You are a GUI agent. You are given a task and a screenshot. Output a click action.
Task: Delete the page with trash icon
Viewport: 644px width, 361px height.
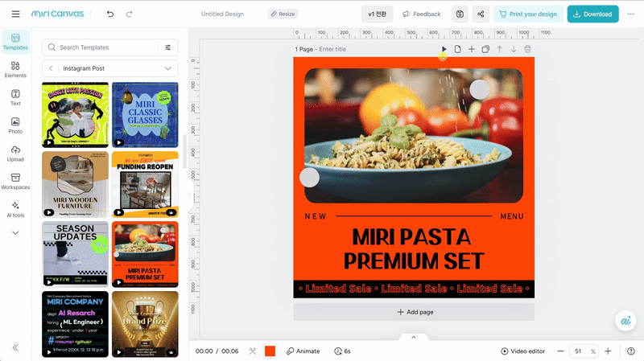click(x=528, y=49)
